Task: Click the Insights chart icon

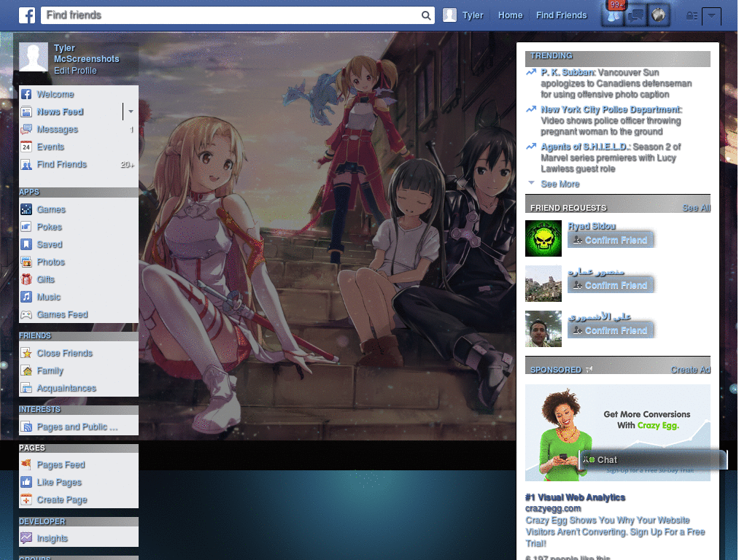Action: tap(27, 539)
